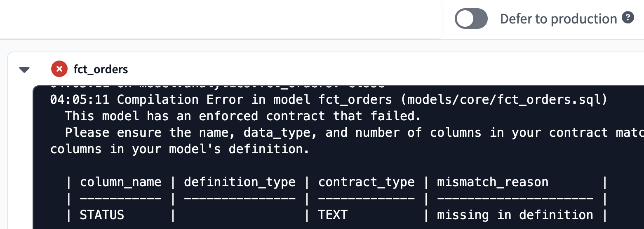Click the help question mark icon
Image resolution: width=644 pixels, height=229 pixels.
tap(628, 18)
